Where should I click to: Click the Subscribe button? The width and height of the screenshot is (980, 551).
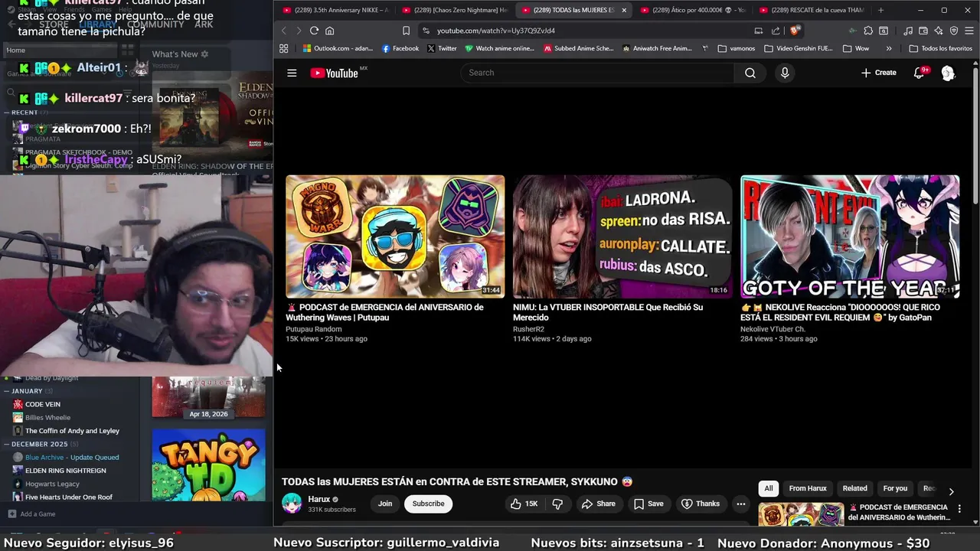pyautogui.click(x=428, y=504)
